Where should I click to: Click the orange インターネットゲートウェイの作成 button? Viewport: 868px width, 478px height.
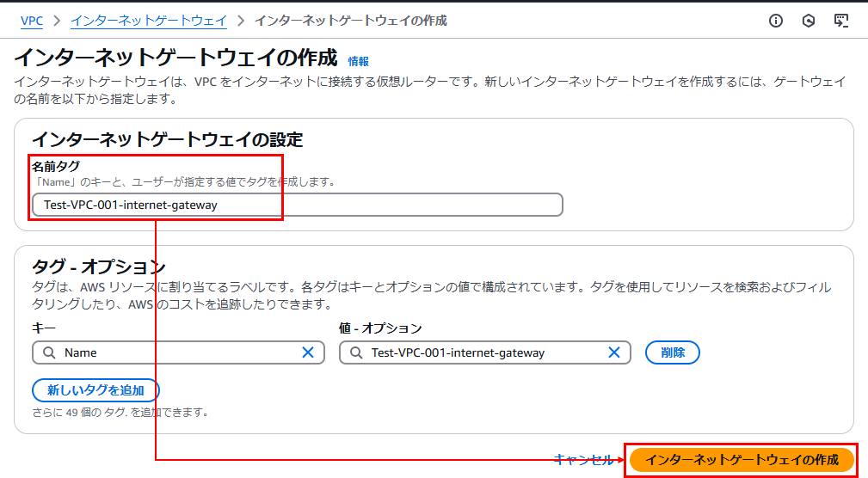click(x=742, y=460)
